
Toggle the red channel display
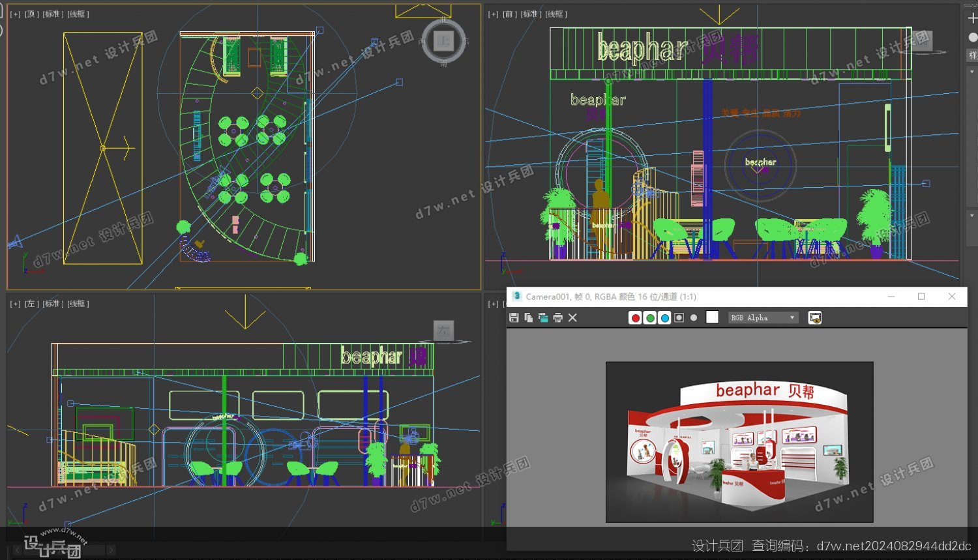click(635, 317)
